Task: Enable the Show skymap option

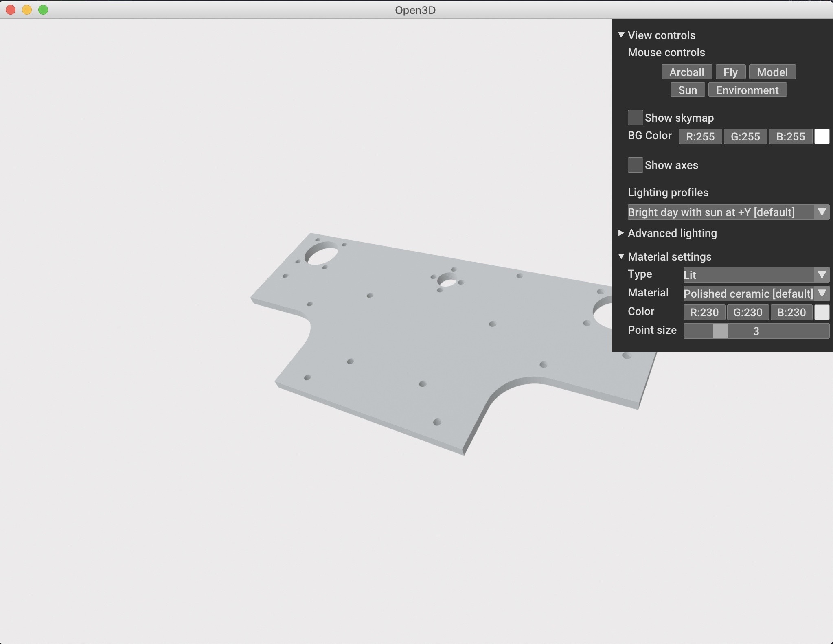Action: pyautogui.click(x=635, y=117)
